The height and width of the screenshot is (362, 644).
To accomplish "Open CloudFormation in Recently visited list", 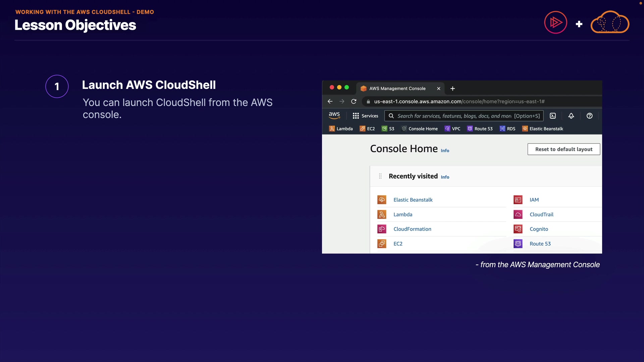I will 412,229.
